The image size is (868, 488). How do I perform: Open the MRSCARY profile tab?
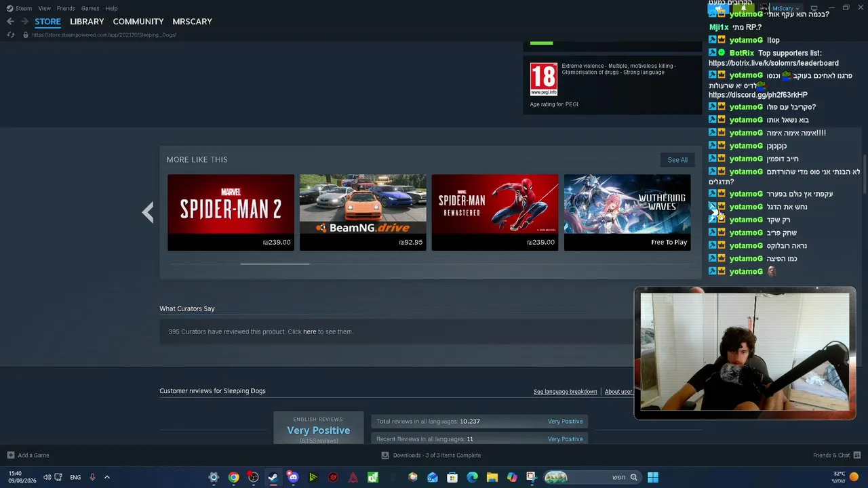(x=193, y=22)
